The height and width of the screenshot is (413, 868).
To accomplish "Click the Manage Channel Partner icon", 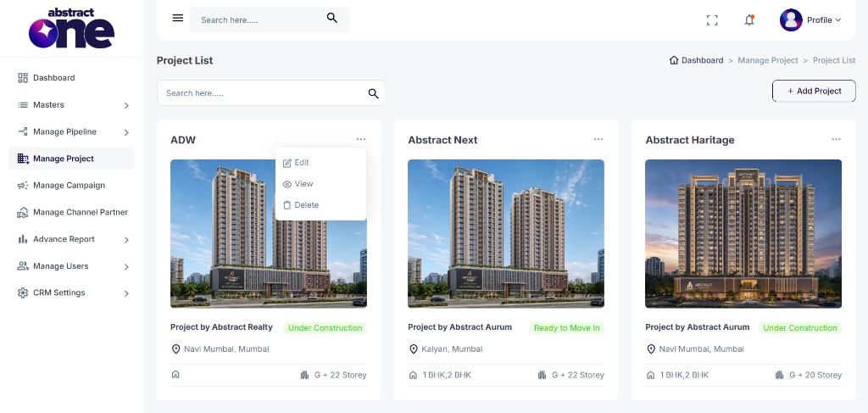I will (23, 213).
